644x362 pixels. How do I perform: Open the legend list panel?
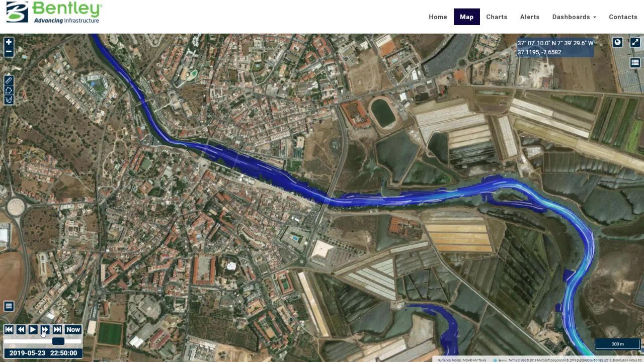pyautogui.click(x=635, y=62)
